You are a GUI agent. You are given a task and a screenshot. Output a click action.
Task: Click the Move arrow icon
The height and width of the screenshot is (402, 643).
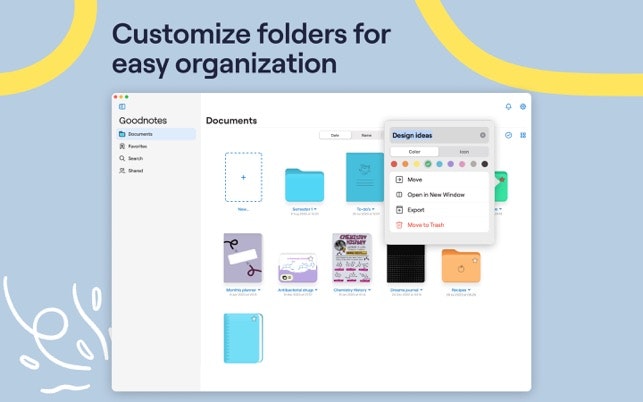[x=399, y=180]
